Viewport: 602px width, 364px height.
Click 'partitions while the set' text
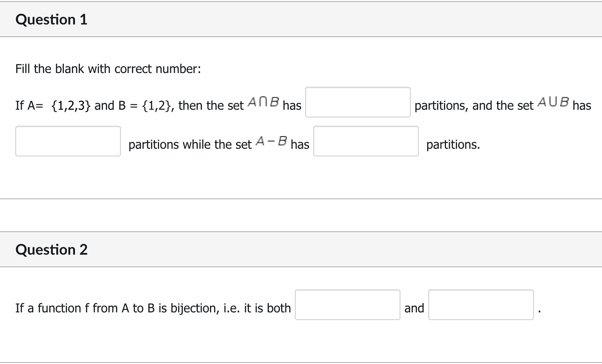[x=190, y=145]
